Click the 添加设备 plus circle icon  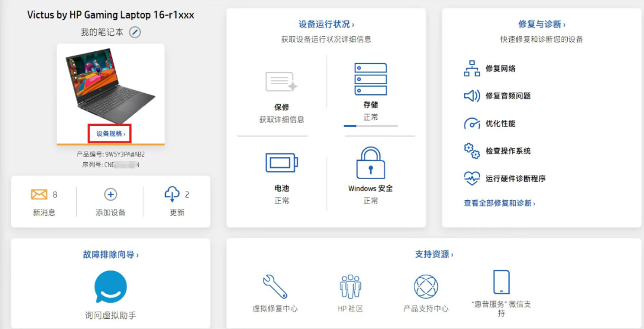pos(110,194)
